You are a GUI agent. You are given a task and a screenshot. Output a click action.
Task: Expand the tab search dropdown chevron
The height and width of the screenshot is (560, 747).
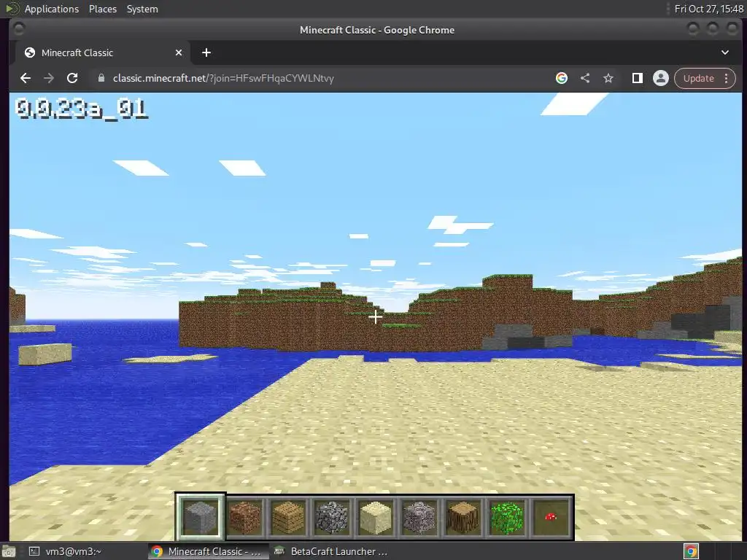725,52
